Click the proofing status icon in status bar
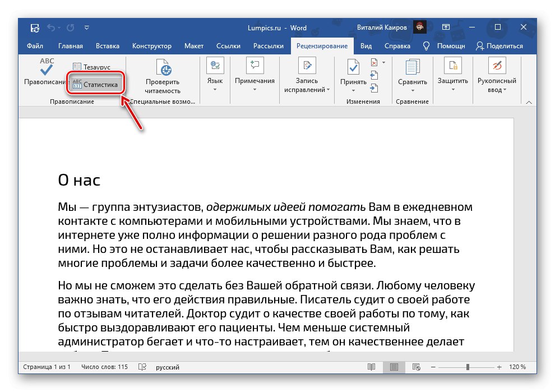The width and height of the screenshot is (555, 392). point(142,367)
